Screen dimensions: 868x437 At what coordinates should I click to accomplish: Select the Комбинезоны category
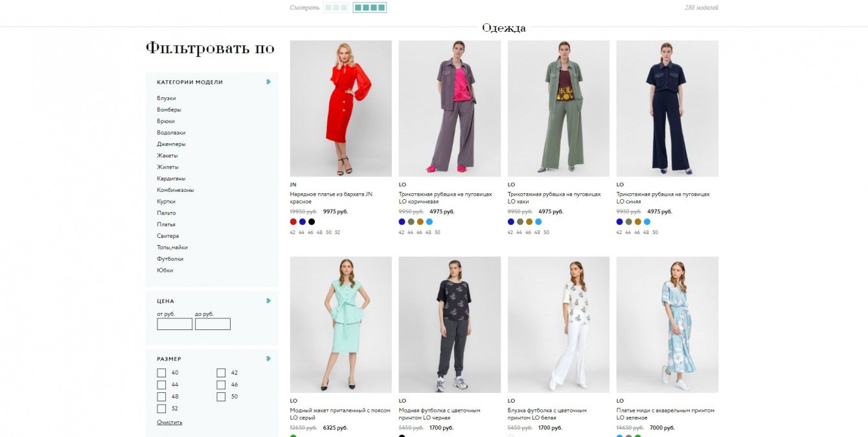pyautogui.click(x=176, y=190)
